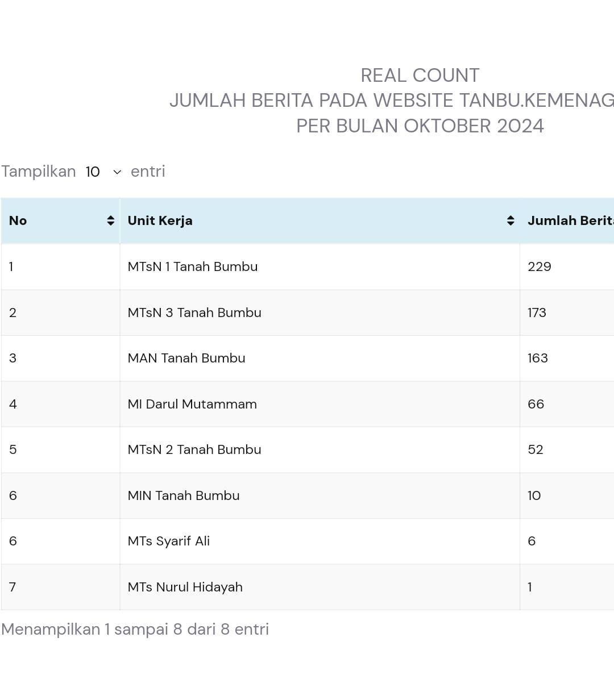Click the Unit Kerja header label
The width and height of the screenshot is (614, 700).
[160, 221]
